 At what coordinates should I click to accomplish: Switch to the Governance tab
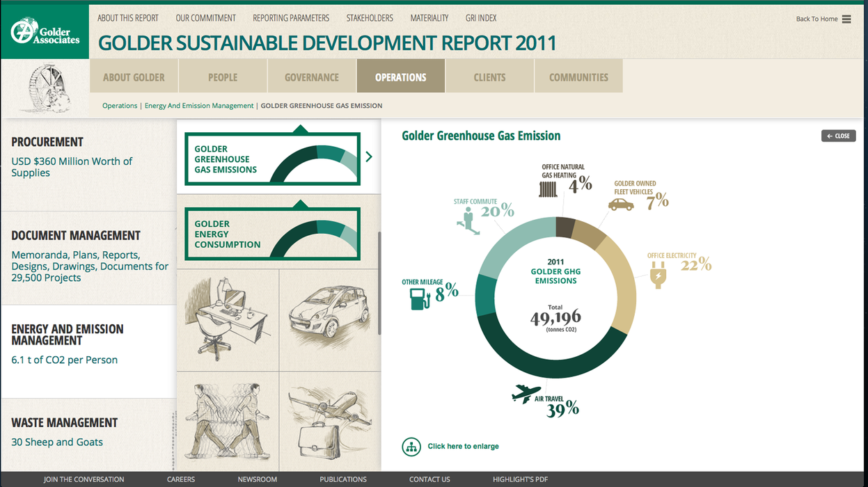(x=312, y=77)
